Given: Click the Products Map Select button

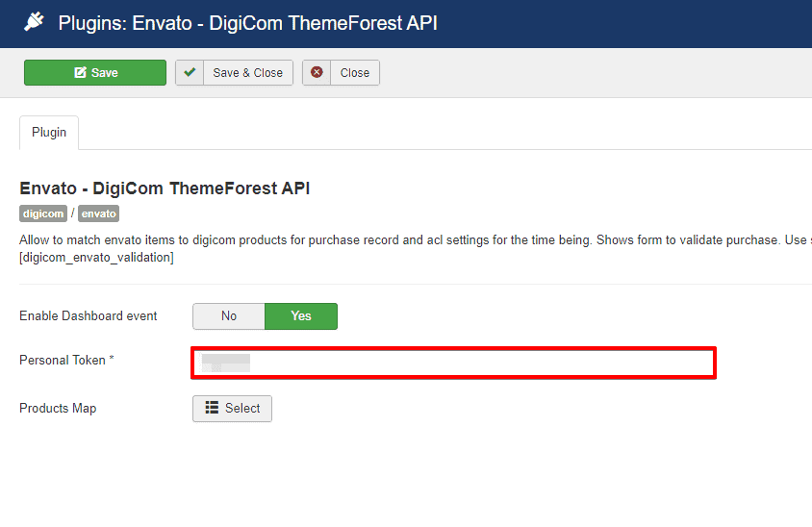Looking at the screenshot, I should coord(232,409).
